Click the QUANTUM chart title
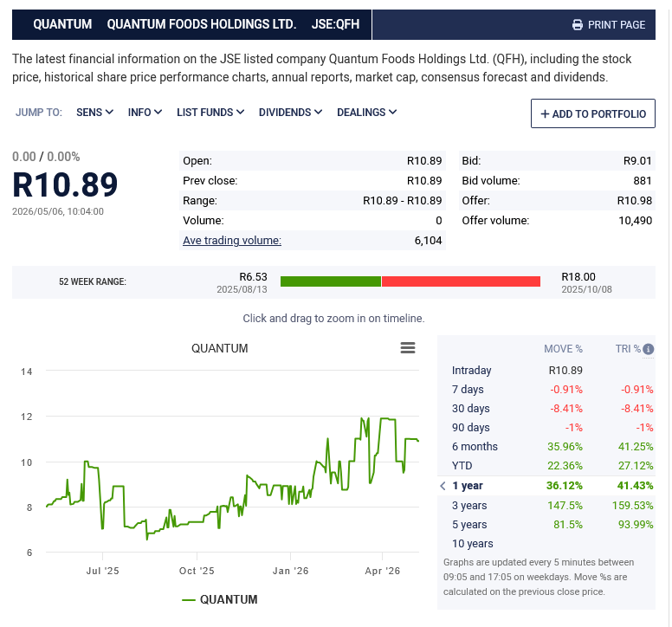 219,348
